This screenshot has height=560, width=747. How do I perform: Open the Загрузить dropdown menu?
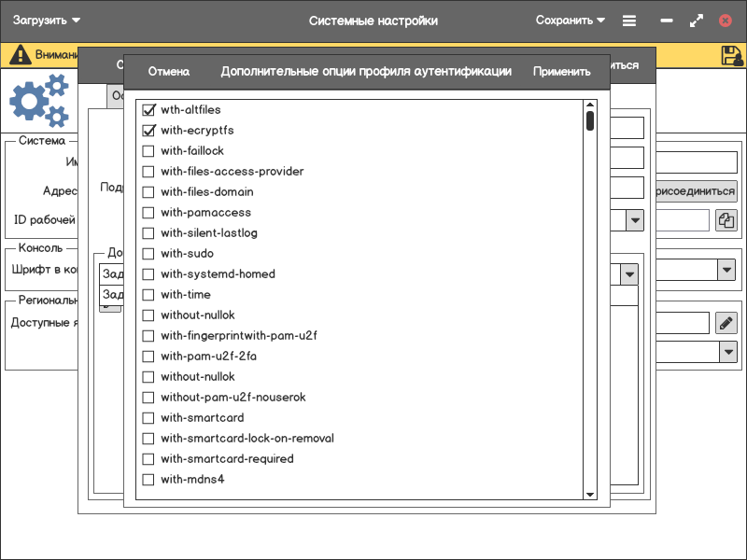[x=47, y=21]
